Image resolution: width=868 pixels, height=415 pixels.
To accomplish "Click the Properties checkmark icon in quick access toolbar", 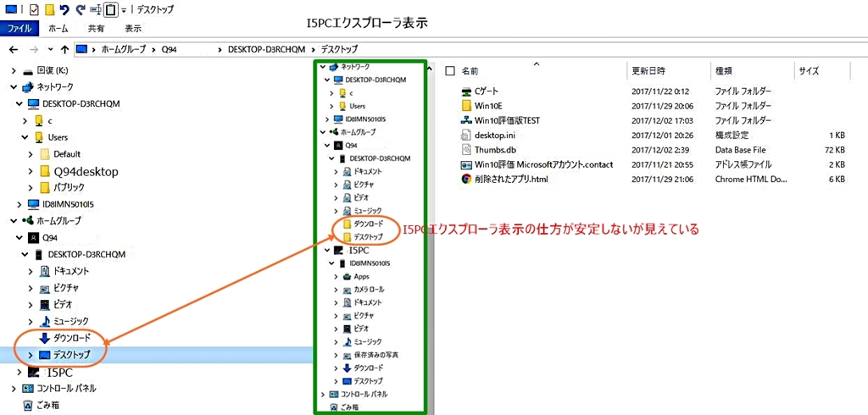I will [x=33, y=8].
